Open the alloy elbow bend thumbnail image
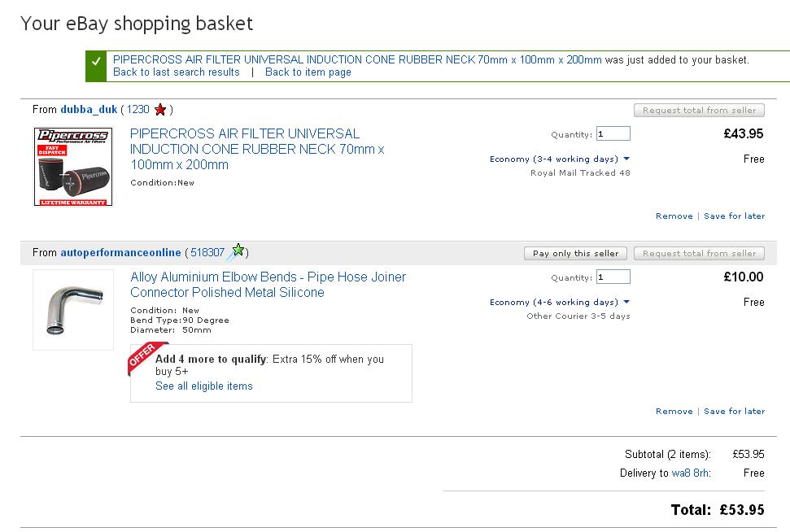 pyautogui.click(x=72, y=310)
